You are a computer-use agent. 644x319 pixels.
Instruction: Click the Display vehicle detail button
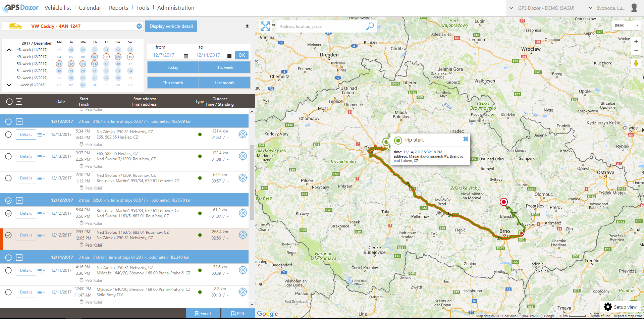pos(171,26)
